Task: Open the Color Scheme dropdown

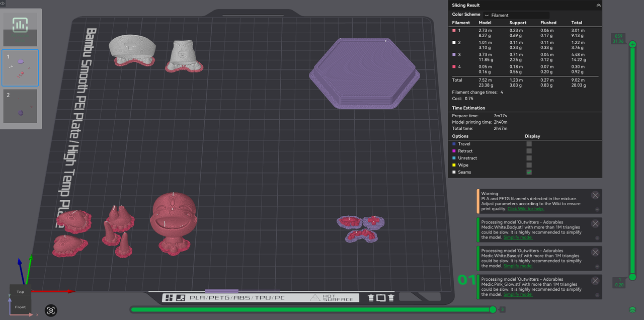Action: coord(516,15)
